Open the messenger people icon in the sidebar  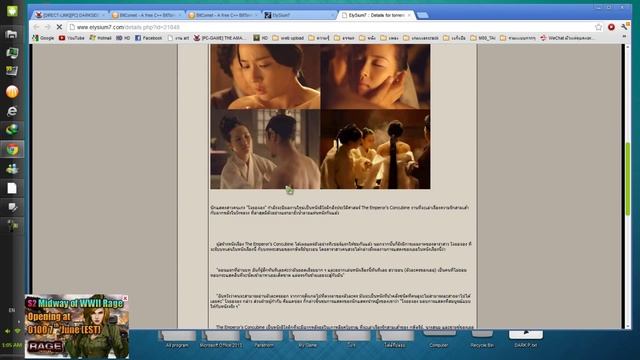[12, 169]
